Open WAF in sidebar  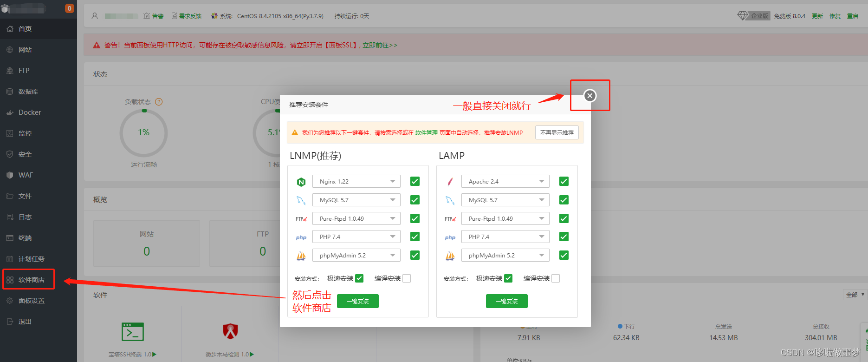coord(39,175)
